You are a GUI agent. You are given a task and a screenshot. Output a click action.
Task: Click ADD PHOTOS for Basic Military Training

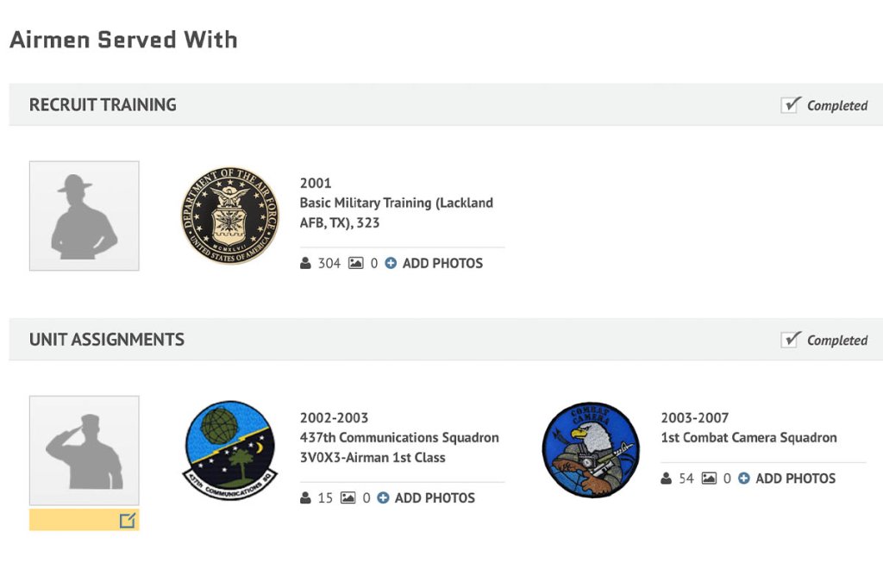(442, 263)
